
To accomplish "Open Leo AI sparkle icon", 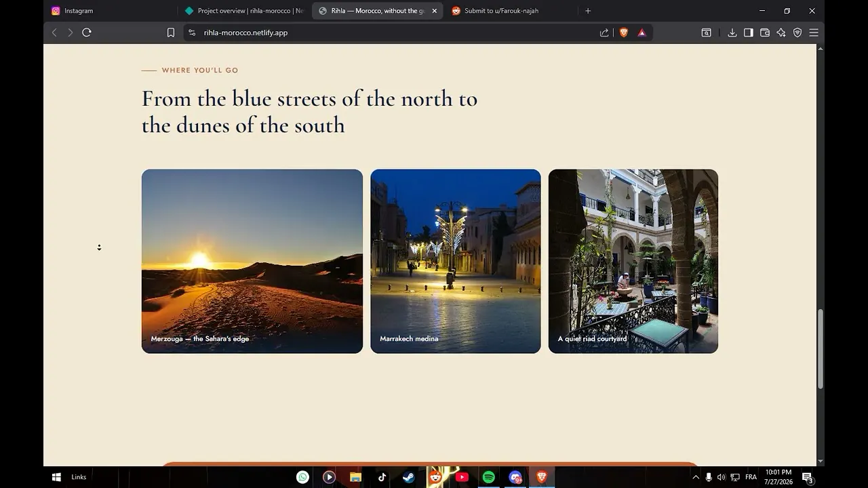I will [x=781, y=33].
